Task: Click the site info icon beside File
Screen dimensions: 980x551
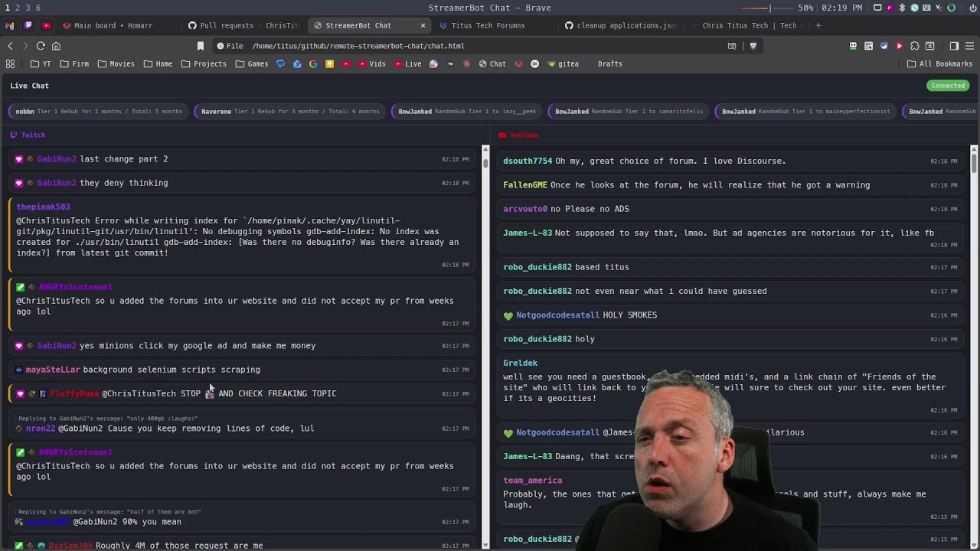Action: (220, 46)
